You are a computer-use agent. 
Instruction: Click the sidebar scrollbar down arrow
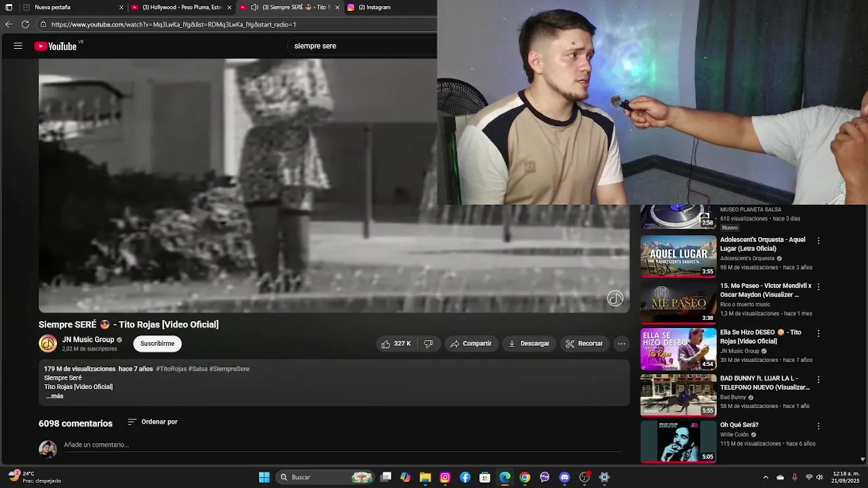pyautogui.click(x=863, y=459)
